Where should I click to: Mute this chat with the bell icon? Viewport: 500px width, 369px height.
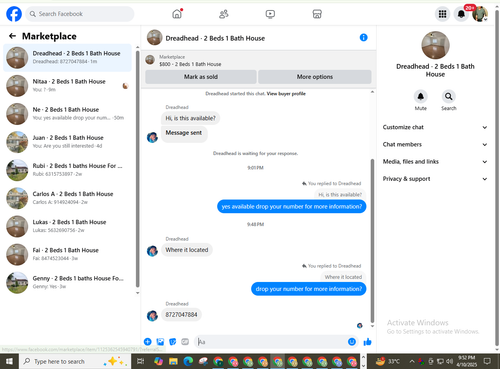tap(421, 97)
